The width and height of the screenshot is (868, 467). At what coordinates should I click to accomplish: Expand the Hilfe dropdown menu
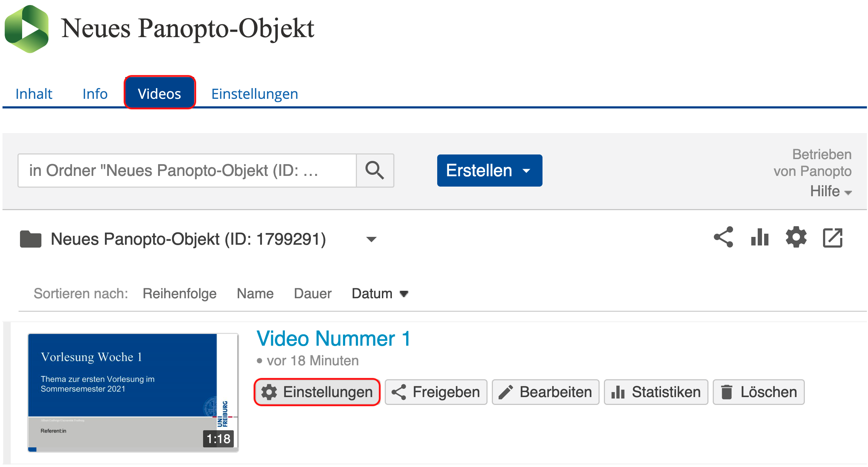tap(831, 191)
